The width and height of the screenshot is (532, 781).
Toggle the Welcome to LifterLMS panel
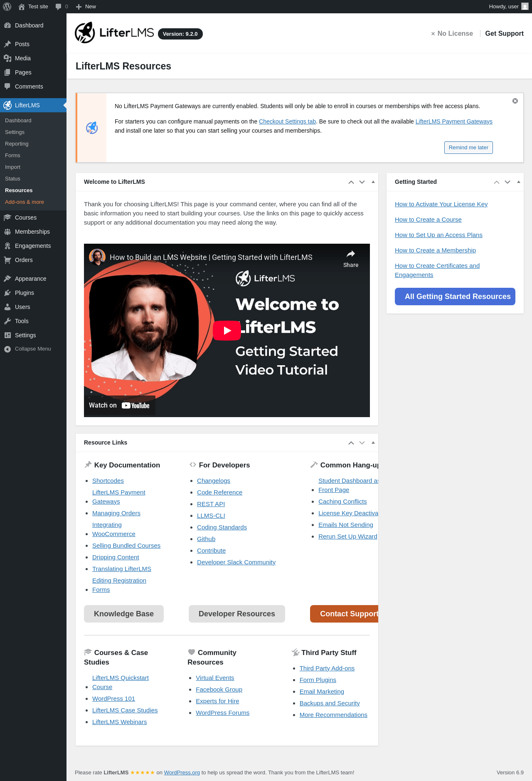coord(373,182)
